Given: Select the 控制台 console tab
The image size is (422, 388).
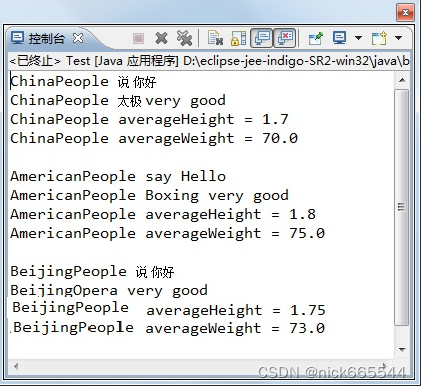Looking at the screenshot, I should (x=46, y=38).
